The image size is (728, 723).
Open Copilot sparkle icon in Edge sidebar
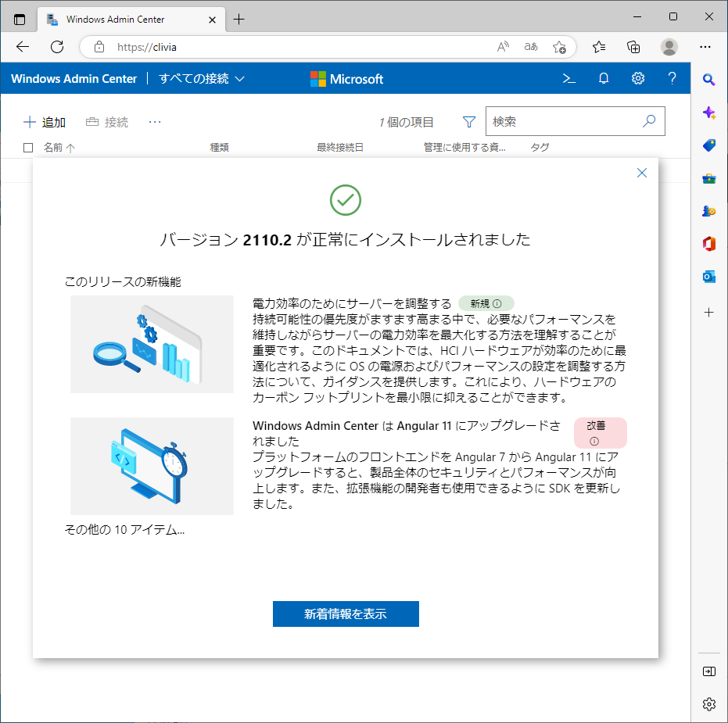708,113
